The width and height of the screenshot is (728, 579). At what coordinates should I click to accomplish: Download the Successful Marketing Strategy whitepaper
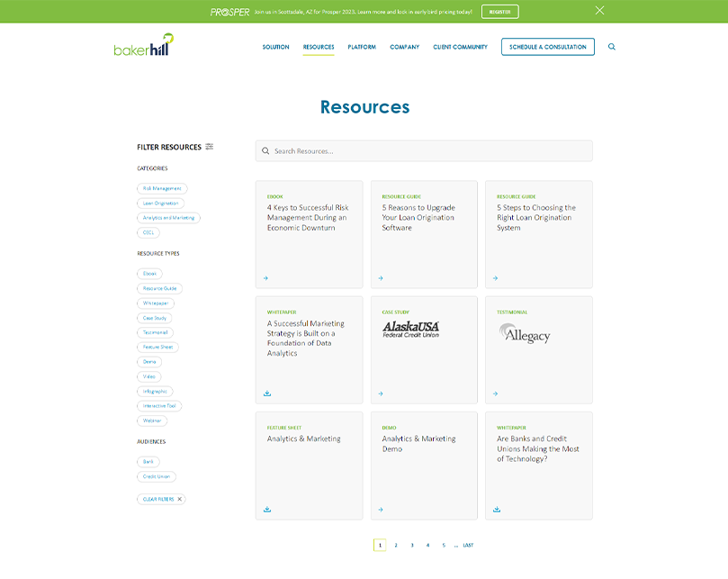pos(266,393)
